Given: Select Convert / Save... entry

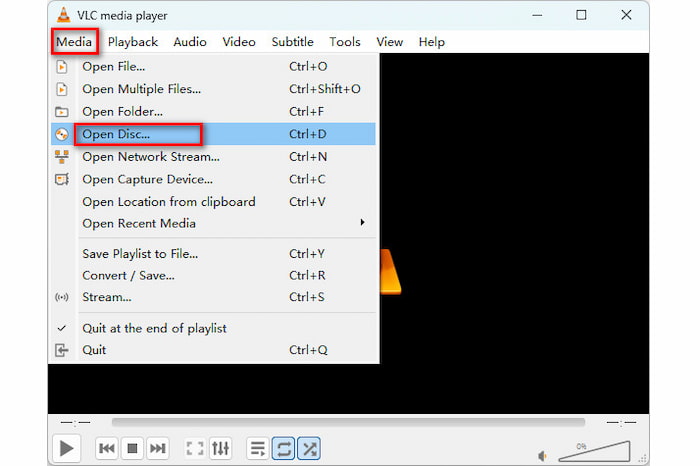Looking at the screenshot, I should pyautogui.click(x=213, y=275).
